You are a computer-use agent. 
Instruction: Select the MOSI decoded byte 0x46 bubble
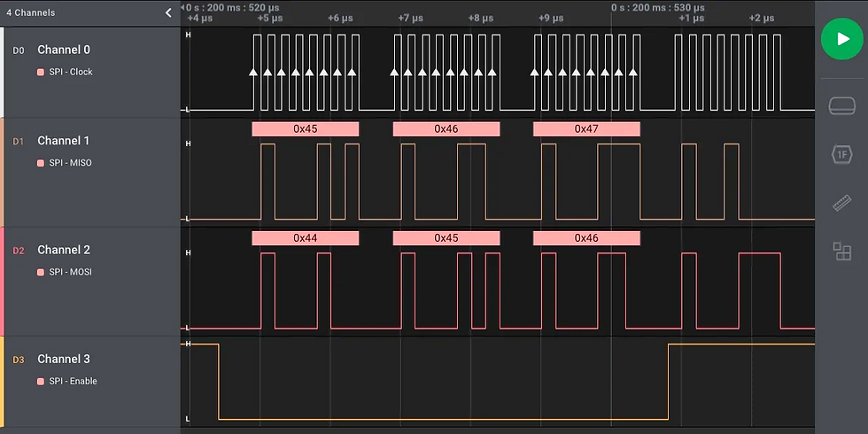[586, 238]
